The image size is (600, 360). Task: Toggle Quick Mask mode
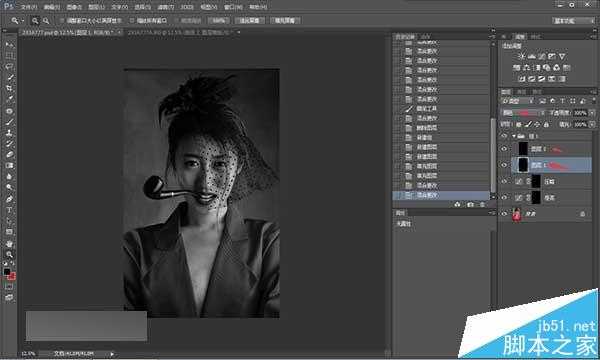[9, 286]
